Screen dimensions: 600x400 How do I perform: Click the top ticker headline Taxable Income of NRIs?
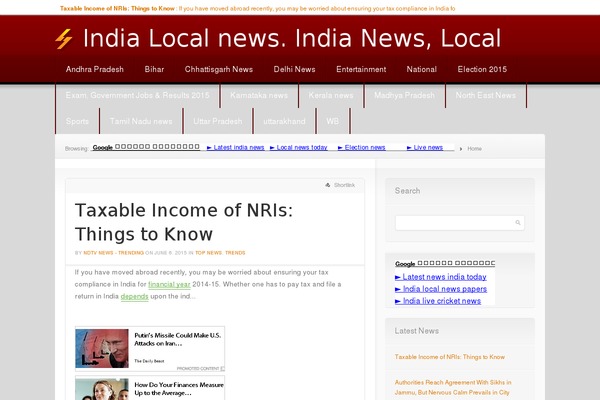(117, 8)
